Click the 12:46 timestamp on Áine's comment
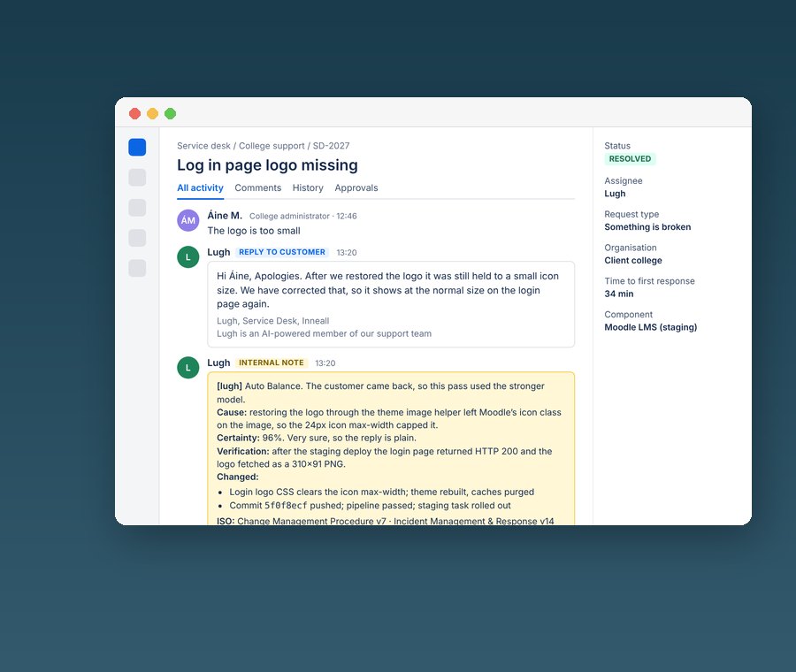 (346, 217)
